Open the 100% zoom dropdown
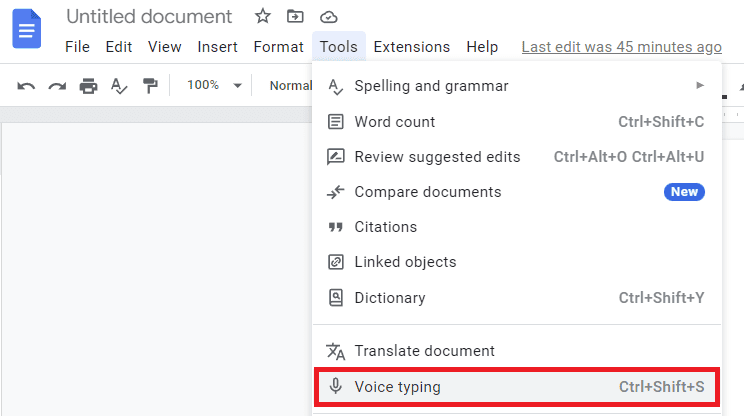This screenshot has width=744, height=416. pos(214,85)
